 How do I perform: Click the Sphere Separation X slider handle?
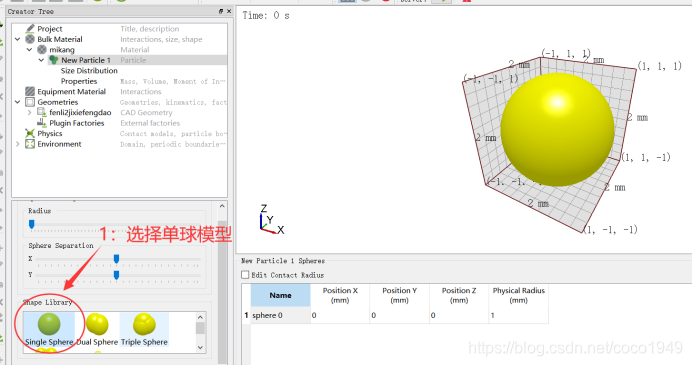(x=116, y=259)
